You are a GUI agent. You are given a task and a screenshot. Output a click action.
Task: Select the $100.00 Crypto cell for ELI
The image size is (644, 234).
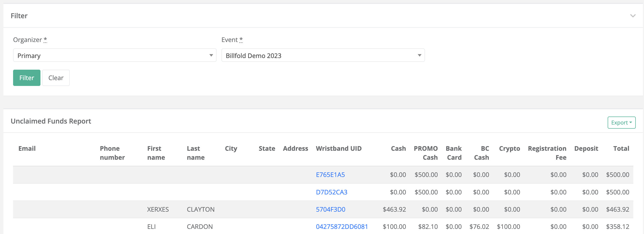pyautogui.click(x=508, y=227)
